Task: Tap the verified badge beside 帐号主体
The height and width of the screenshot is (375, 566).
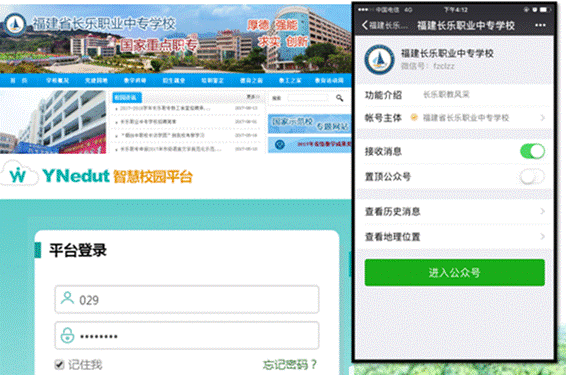Action: click(x=414, y=117)
